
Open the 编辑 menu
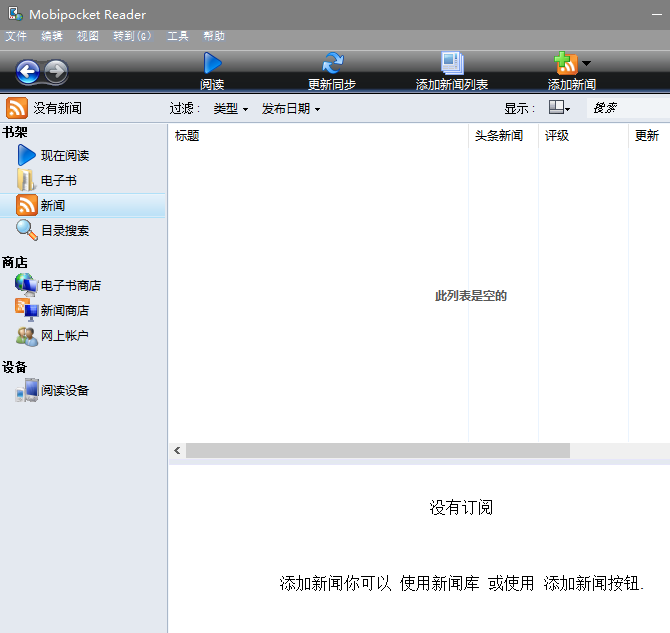coord(52,36)
